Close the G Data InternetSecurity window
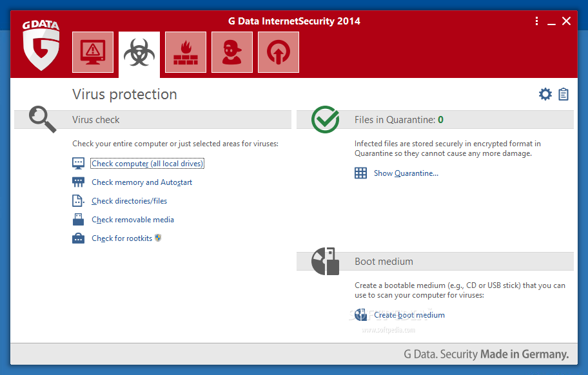 [x=566, y=21]
